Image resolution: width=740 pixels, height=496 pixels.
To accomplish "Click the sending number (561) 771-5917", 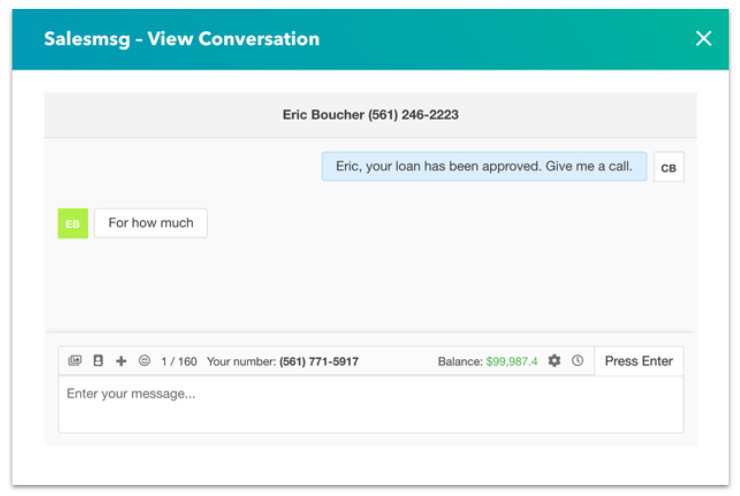I will [x=319, y=361].
